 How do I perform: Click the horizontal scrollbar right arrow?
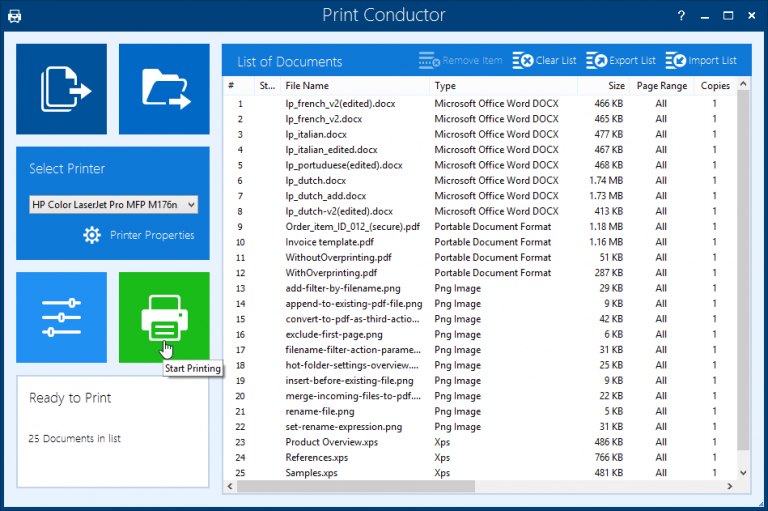click(729, 486)
